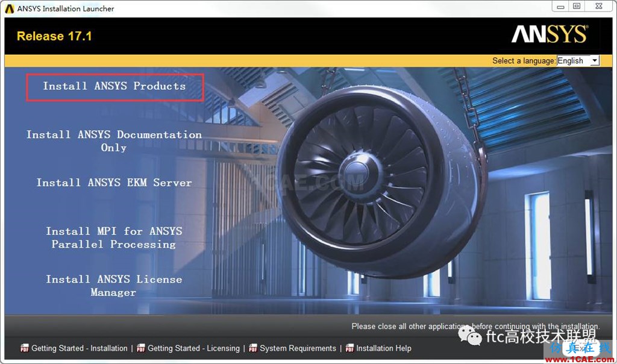Screen dimensions: 617x364
Task: Close the ANSYS Installation Launcher window
Action: 598,6
